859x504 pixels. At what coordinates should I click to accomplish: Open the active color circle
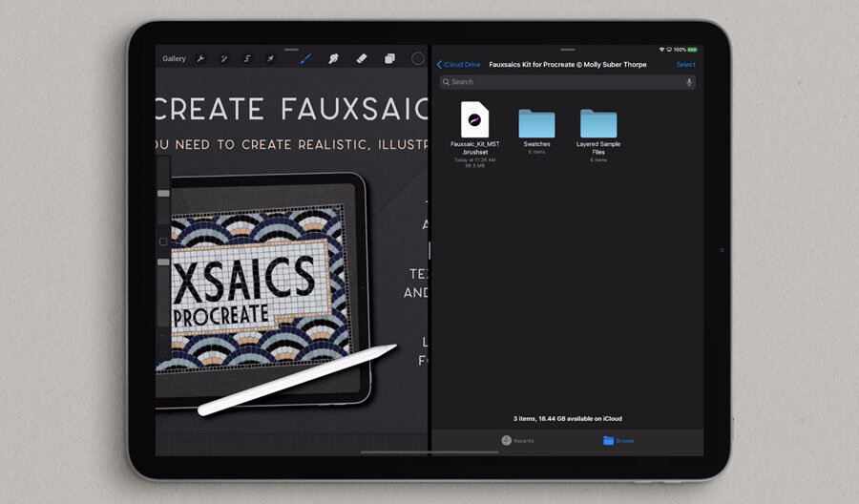[x=417, y=58]
